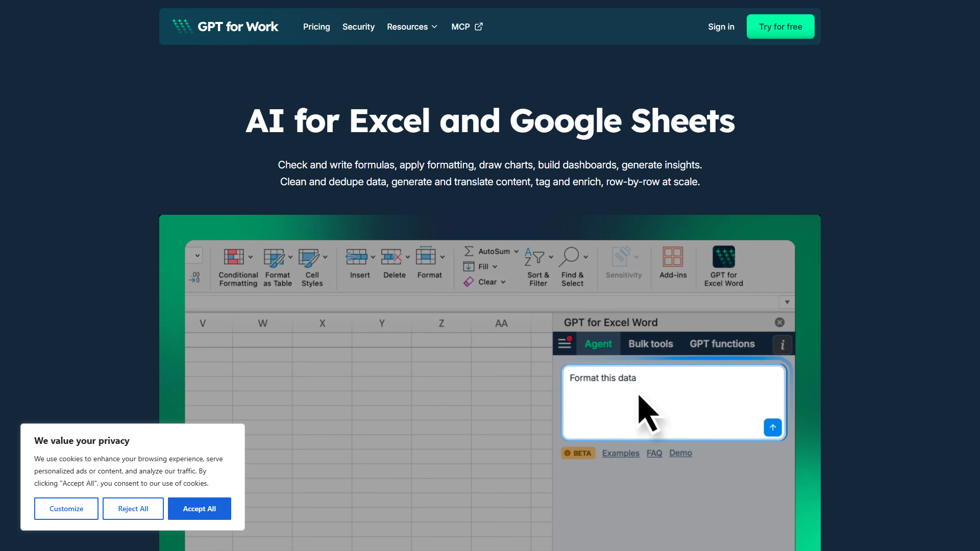
Task: Click the Format cells icon
Action: click(x=426, y=256)
